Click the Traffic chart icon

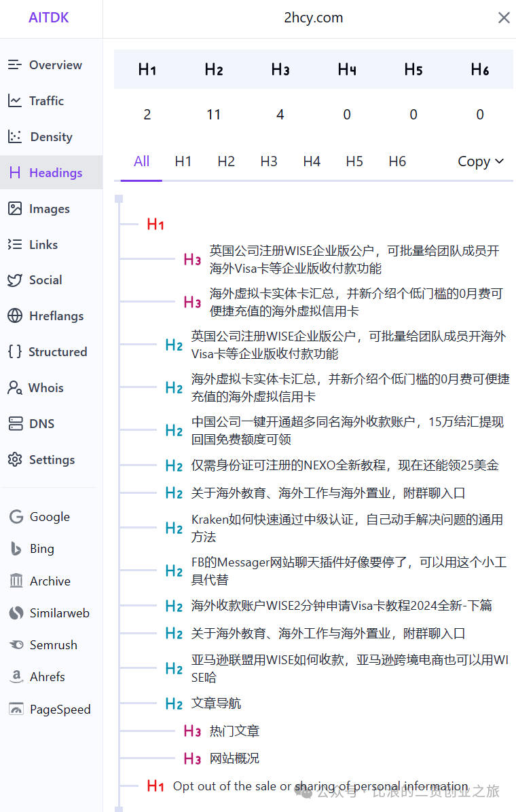(x=14, y=100)
